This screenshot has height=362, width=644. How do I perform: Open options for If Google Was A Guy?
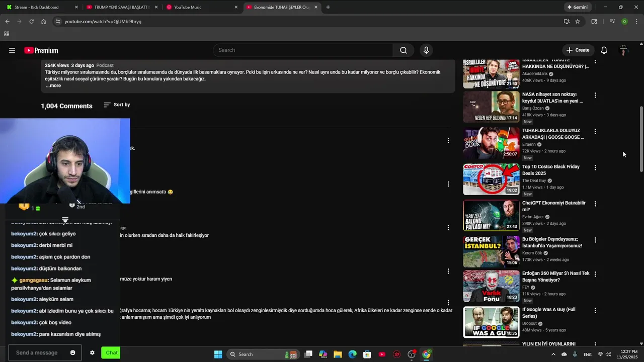[x=595, y=310]
